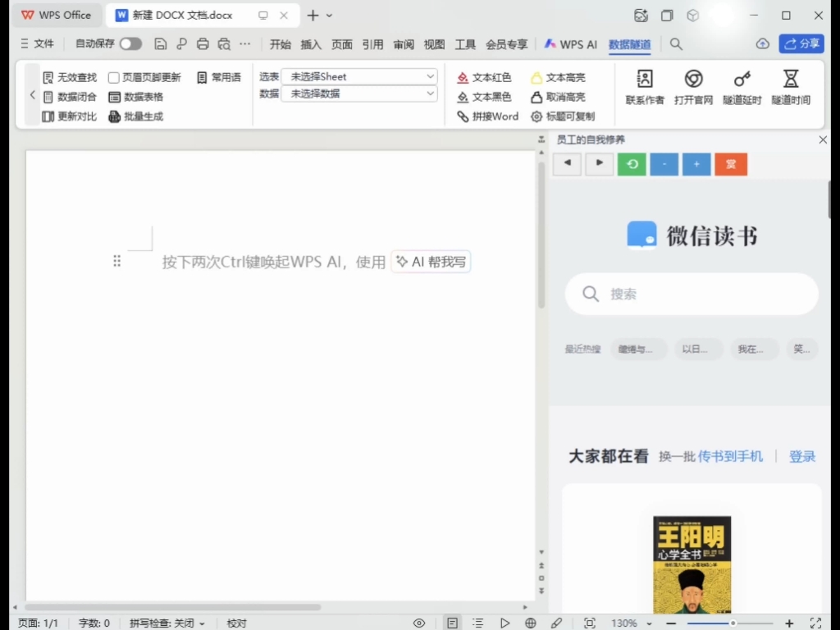The image size is (840, 630).
Task: Click the 校对 proofread button
Action: 237,623
